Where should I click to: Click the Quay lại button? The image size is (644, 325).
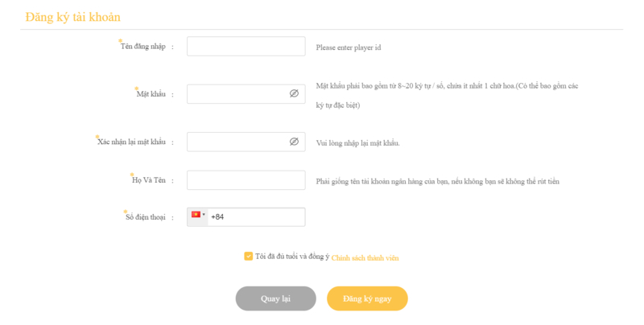click(x=275, y=298)
